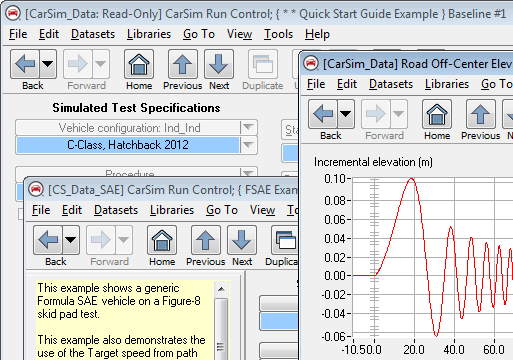Image resolution: width=513 pixels, height=360 pixels.
Task: Click Next down-arrow in main CarSim toolbar
Action: [x=219, y=64]
